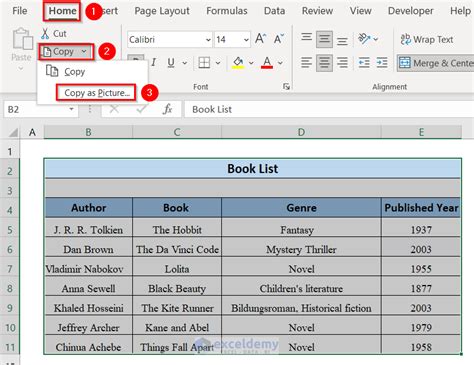Expand the font color dropdown arrow

[280, 63]
